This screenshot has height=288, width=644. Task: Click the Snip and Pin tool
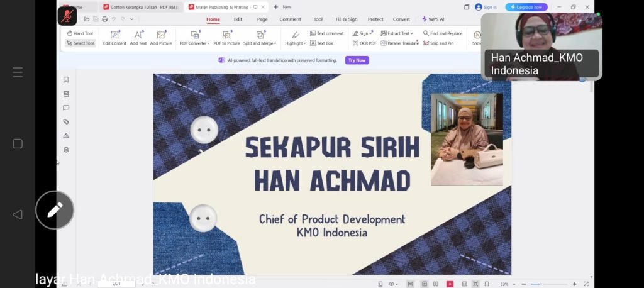pos(438,43)
